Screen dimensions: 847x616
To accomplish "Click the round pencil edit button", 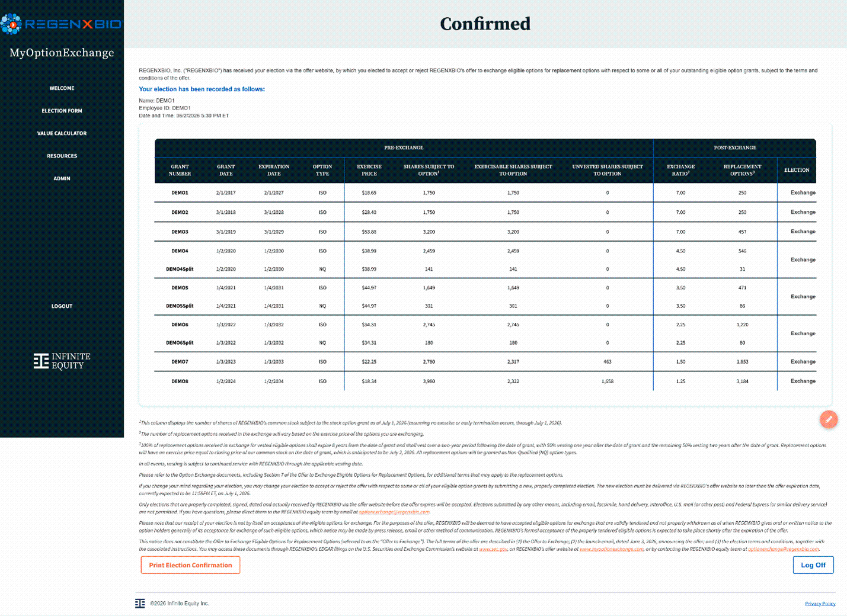I will (x=829, y=419).
